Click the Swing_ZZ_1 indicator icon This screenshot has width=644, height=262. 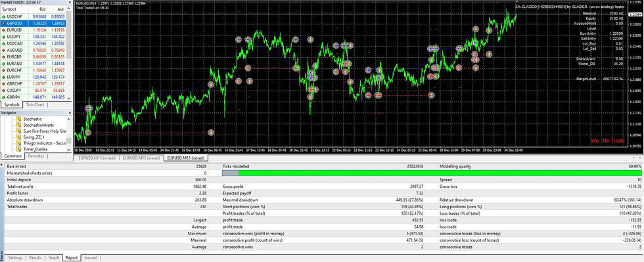(x=18, y=137)
